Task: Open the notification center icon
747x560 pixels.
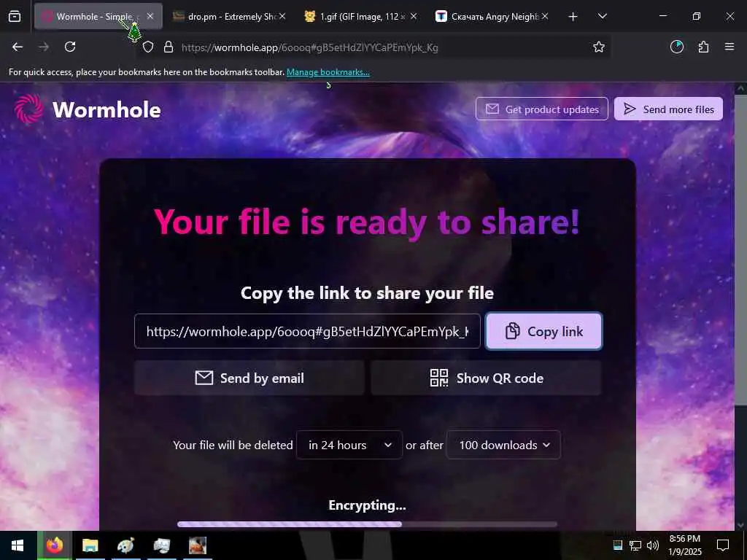Action: tap(723, 545)
